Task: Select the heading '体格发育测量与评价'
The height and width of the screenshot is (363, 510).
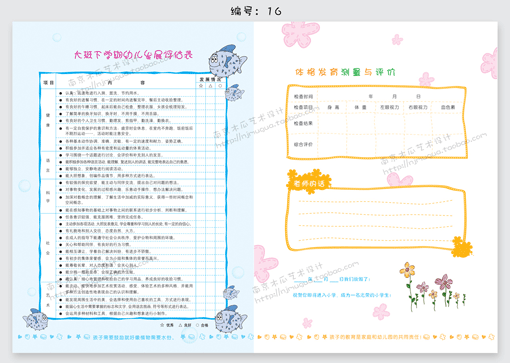Action: [x=345, y=72]
